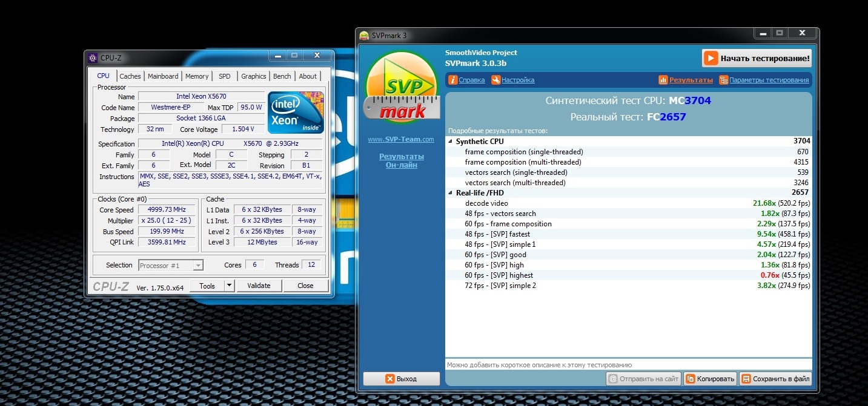This screenshot has width=868, height=406.
Task: Collapse the Real-life /FHD tree group
Action: [450, 192]
